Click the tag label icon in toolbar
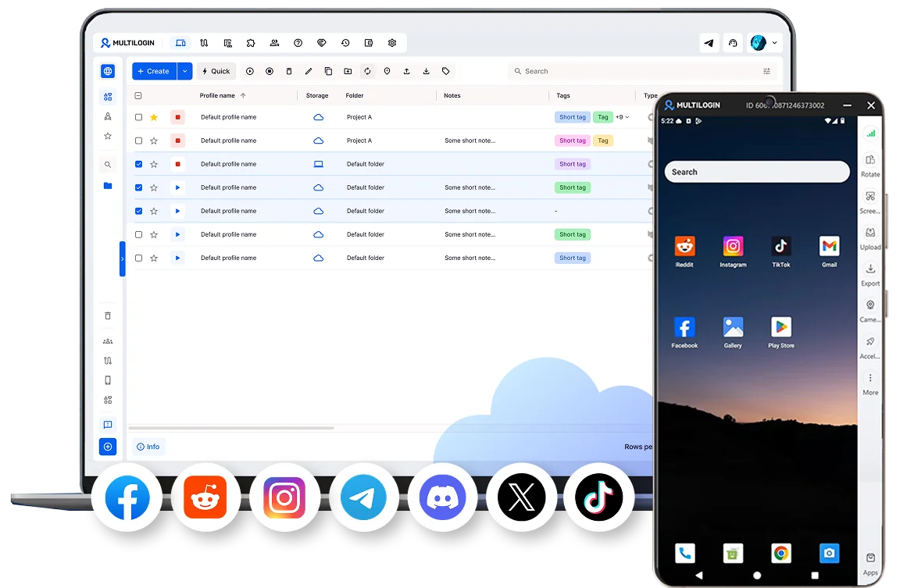Viewport: 907px width, 588px height. (x=446, y=71)
